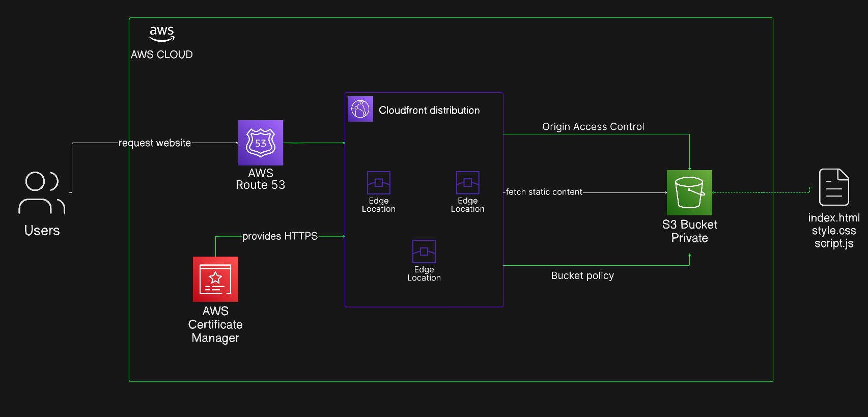The image size is (868, 417).
Task: Click the aws logo in cloud box
Action: tap(162, 34)
